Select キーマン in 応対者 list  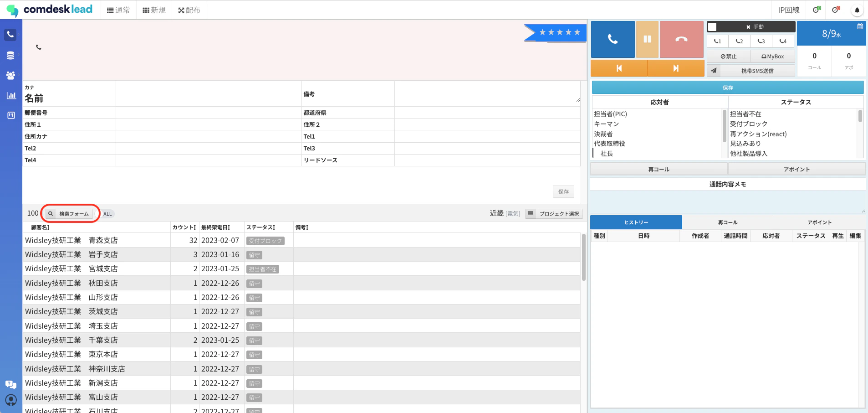pyautogui.click(x=607, y=124)
